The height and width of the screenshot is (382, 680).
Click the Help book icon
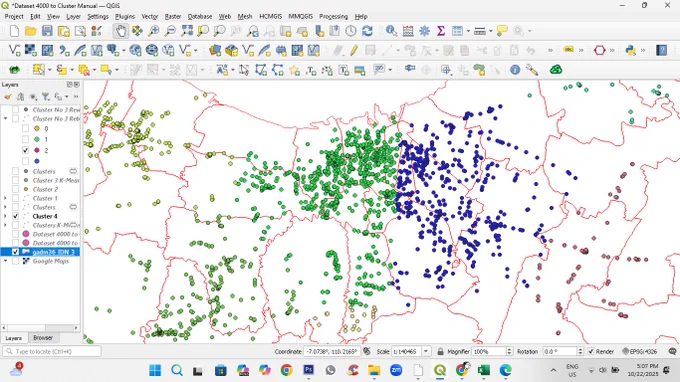(661, 50)
